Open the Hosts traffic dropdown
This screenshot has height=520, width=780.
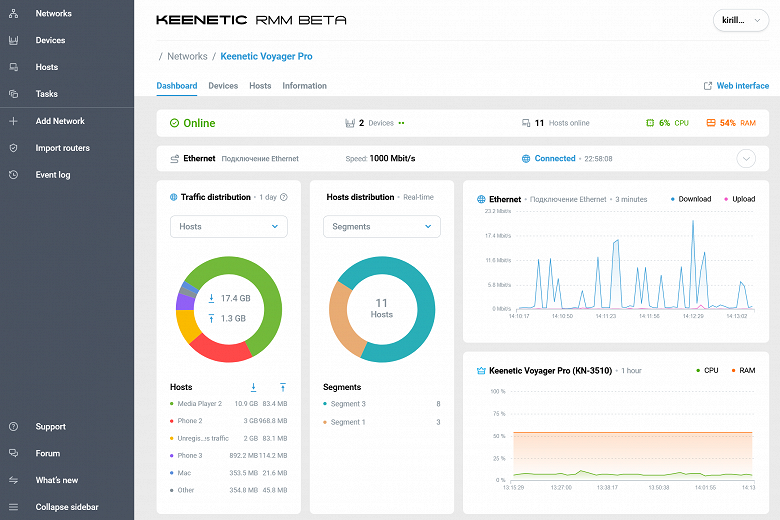(x=228, y=227)
